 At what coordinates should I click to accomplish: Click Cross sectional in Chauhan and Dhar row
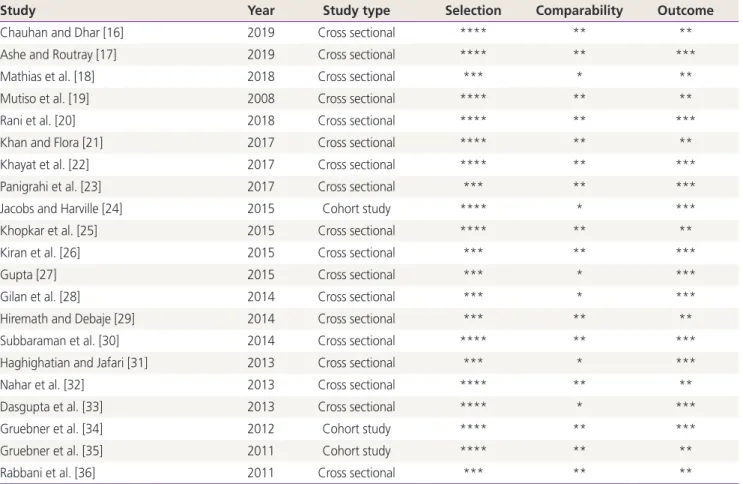tap(356, 32)
